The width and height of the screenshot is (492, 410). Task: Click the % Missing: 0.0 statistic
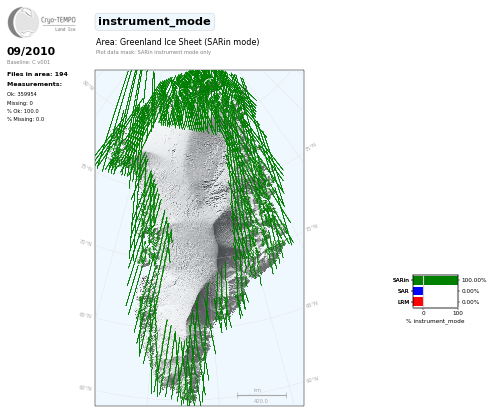point(25,119)
